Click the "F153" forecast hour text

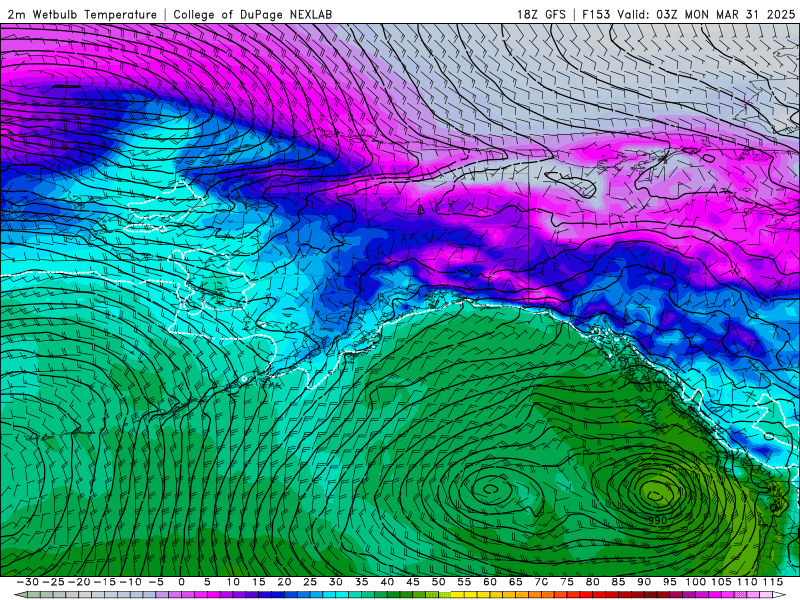[x=596, y=15]
